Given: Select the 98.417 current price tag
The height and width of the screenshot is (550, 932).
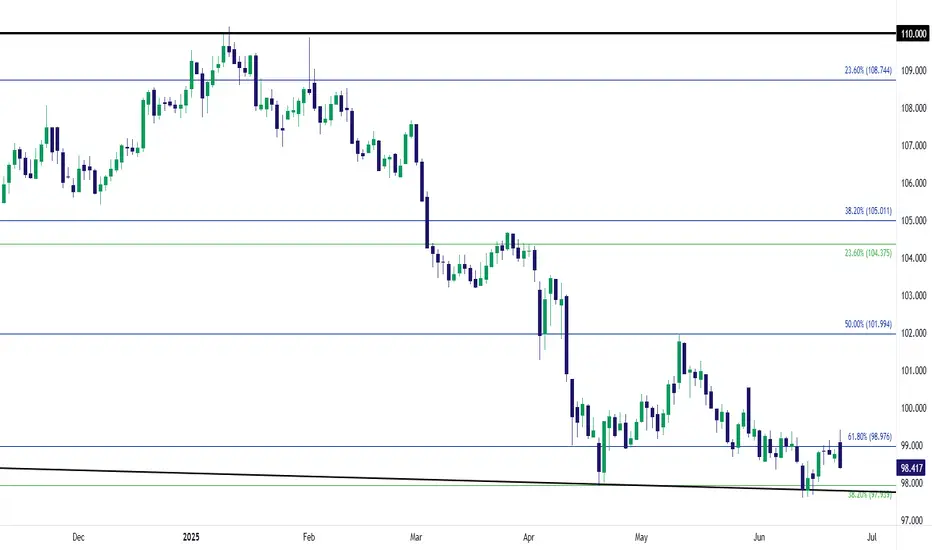Looking at the screenshot, I should (912, 468).
